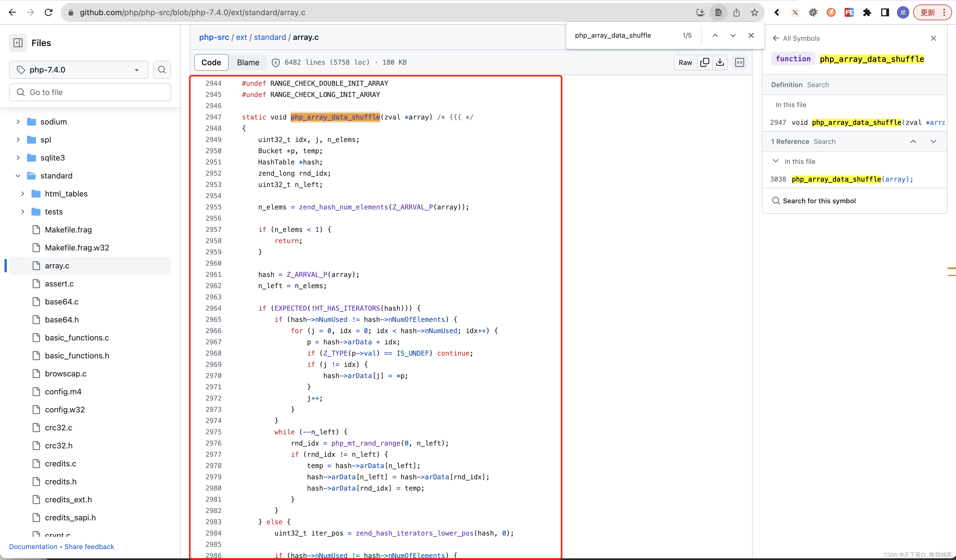Expand the sodium folder

point(18,122)
